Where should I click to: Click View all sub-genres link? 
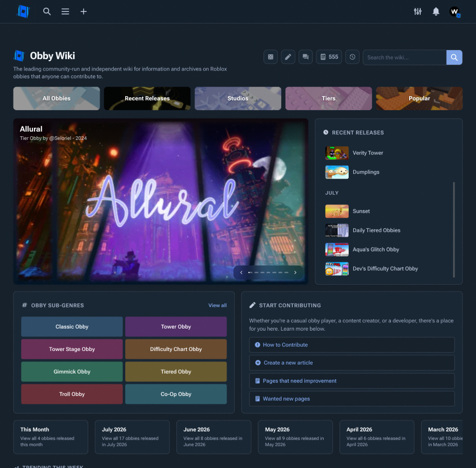pyautogui.click(x=217, y=306)
